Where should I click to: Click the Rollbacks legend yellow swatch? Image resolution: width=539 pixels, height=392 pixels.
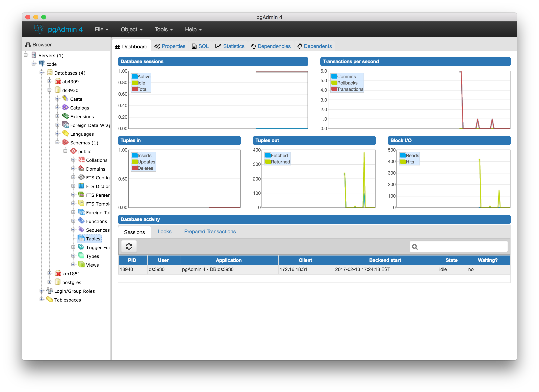click(x=334, y=83)
